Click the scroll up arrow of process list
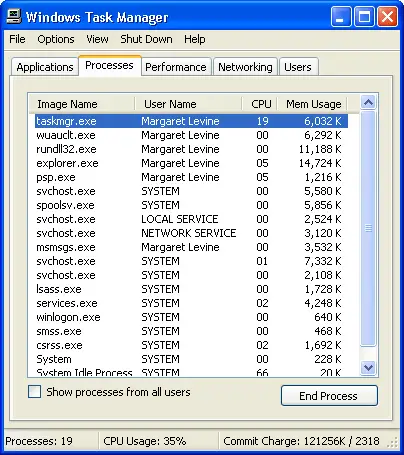Viewport: 404px width, 455px height. 368,102
